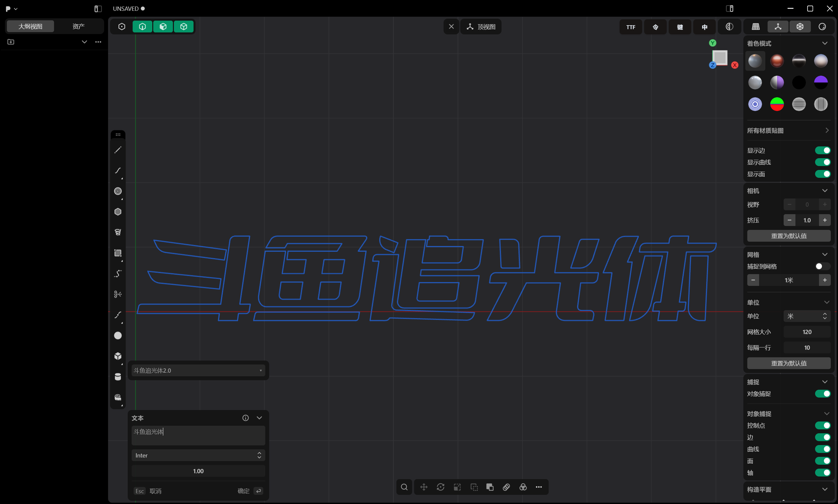The image size is (838, 504).
Task: Click the control point selection mode icon
Action: click(122, 27)
